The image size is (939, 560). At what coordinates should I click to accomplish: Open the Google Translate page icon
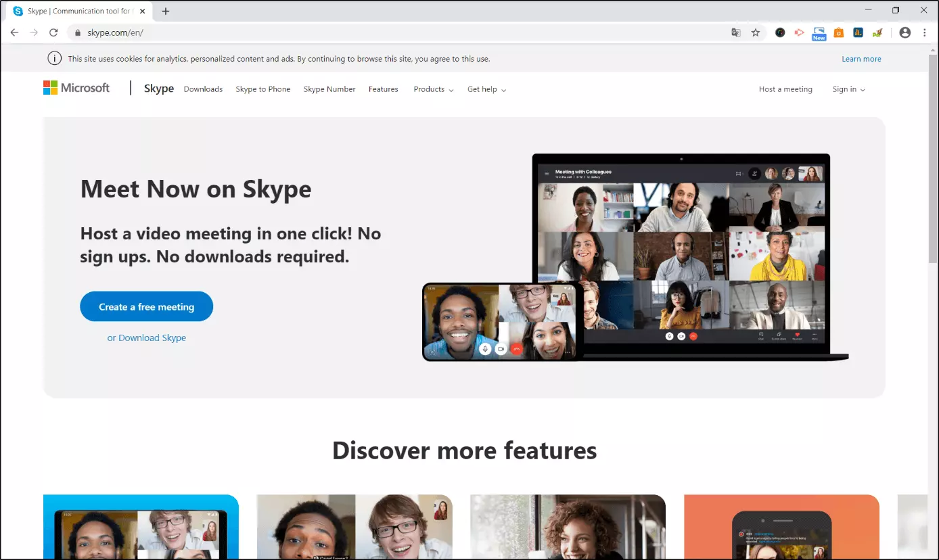[x=736, y=32]
